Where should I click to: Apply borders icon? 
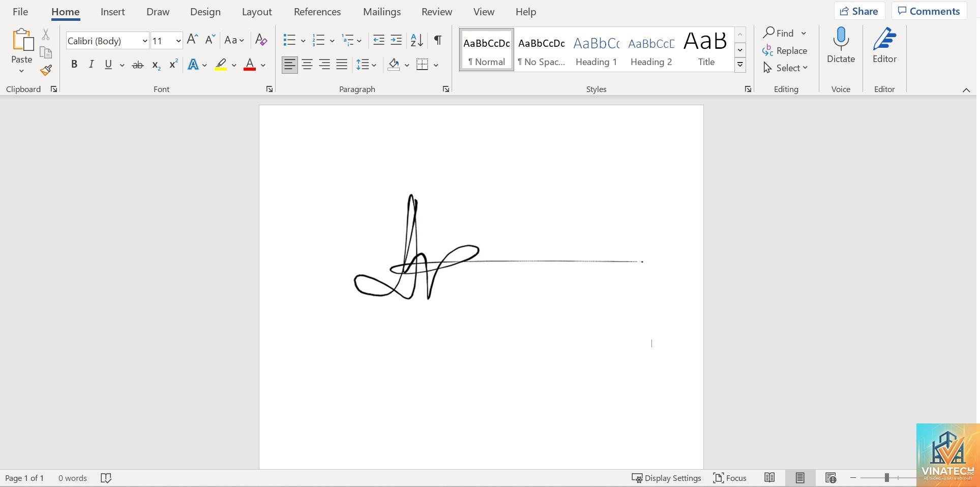tap(422, 65)
